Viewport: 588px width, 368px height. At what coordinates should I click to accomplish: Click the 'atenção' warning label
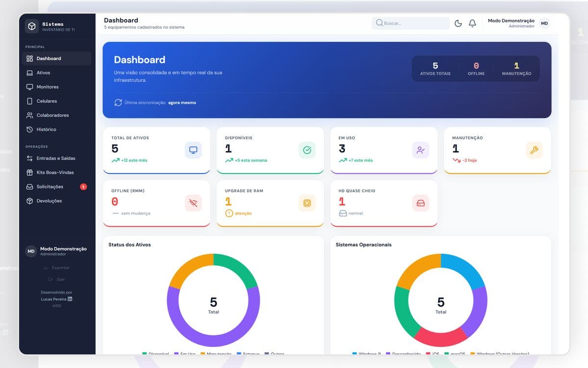(243, 213)
